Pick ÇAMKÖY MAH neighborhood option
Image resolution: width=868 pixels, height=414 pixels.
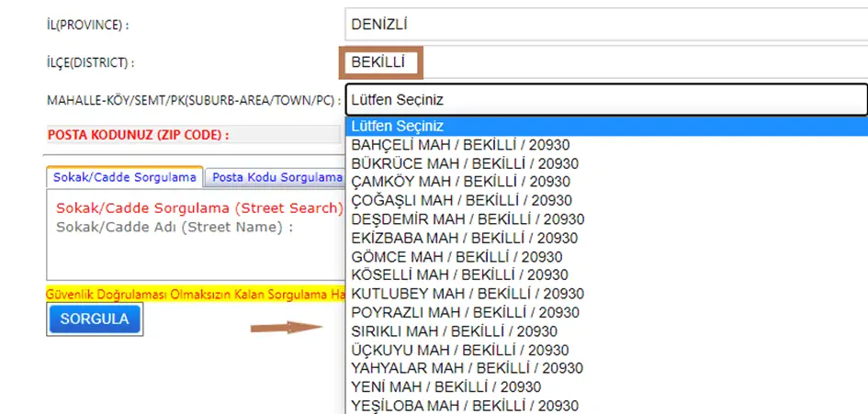(x=460, y=182)
